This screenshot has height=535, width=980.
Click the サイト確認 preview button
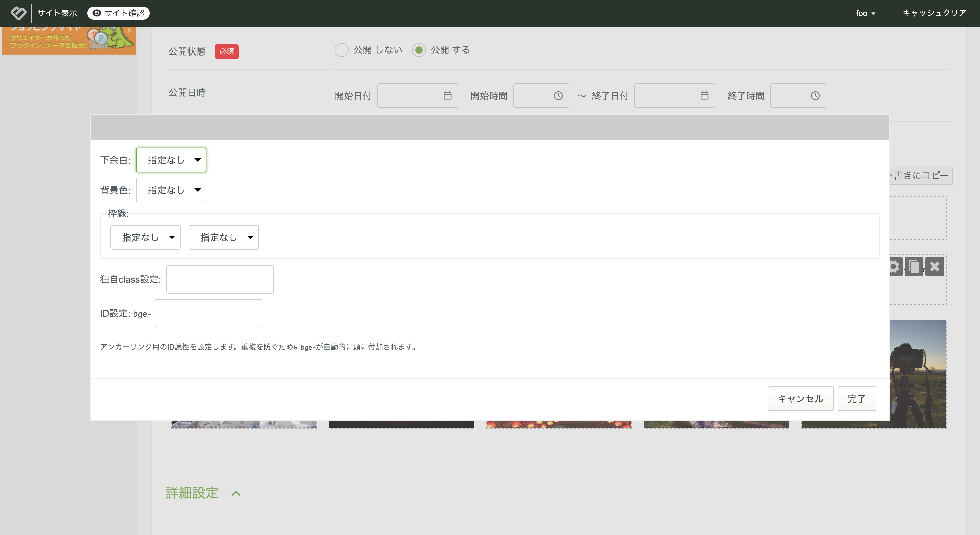[x=118, y=13]
